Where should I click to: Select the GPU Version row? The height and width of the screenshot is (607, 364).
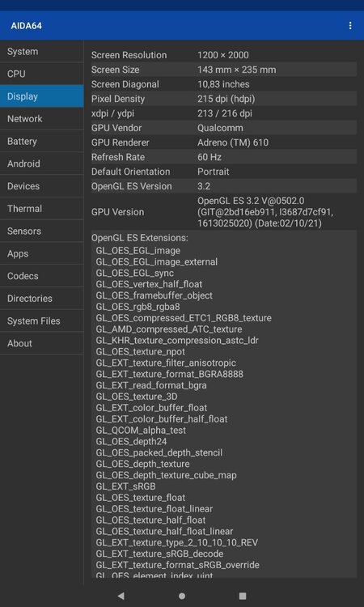click(x=223, y=212)
